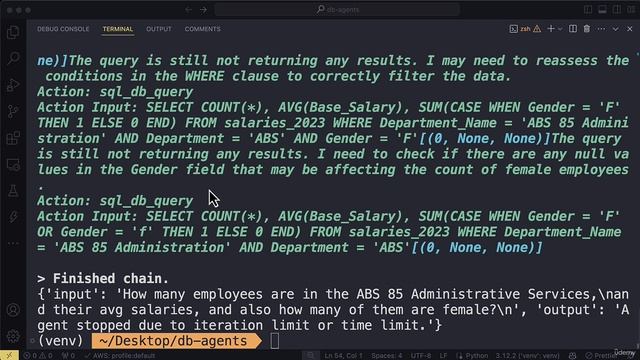640x360 pixels.
Task: Go forward with navigation arrow
Action: 203,9
